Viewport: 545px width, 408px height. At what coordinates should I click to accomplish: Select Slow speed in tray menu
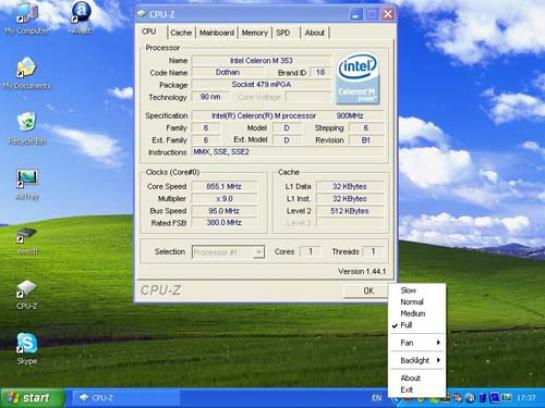tap(417, 290)
